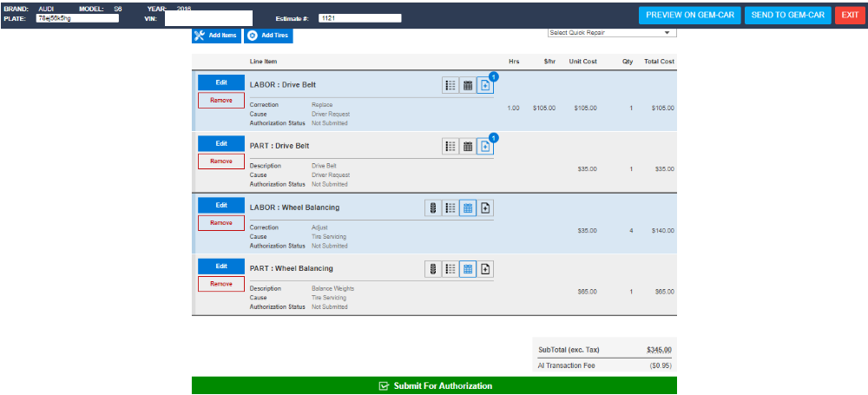This screenshot has height=395, width=868.
Task: Open the calendar icon for PART Drive Belt
Action: pos(468,147)
